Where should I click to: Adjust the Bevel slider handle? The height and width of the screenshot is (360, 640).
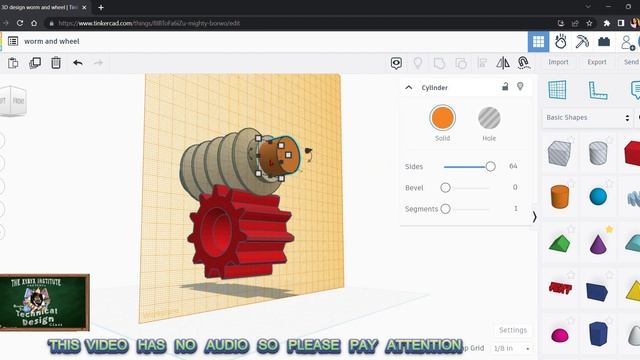click(x=445, y=188)
